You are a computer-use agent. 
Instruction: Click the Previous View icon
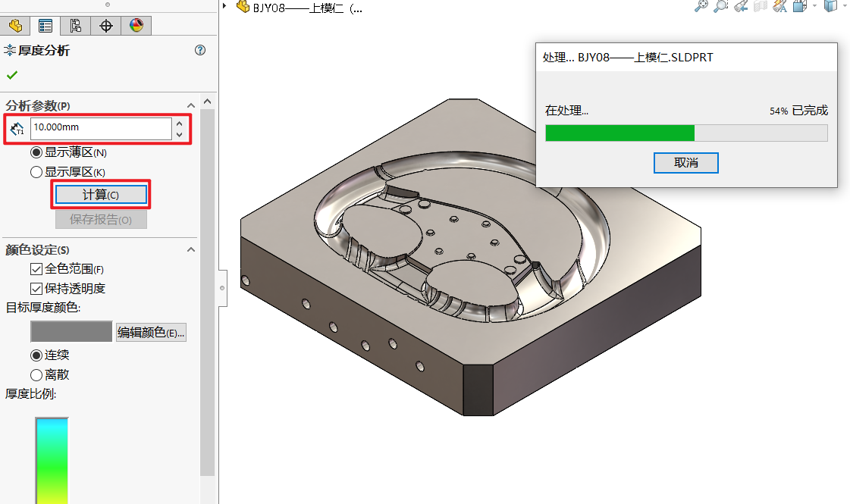click(741, 6)
